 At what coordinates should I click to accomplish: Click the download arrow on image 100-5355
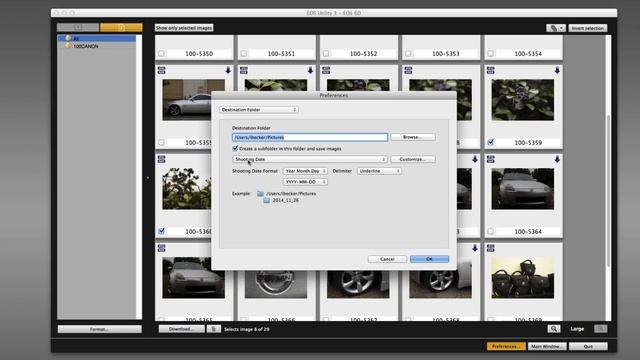click(228, 71)
